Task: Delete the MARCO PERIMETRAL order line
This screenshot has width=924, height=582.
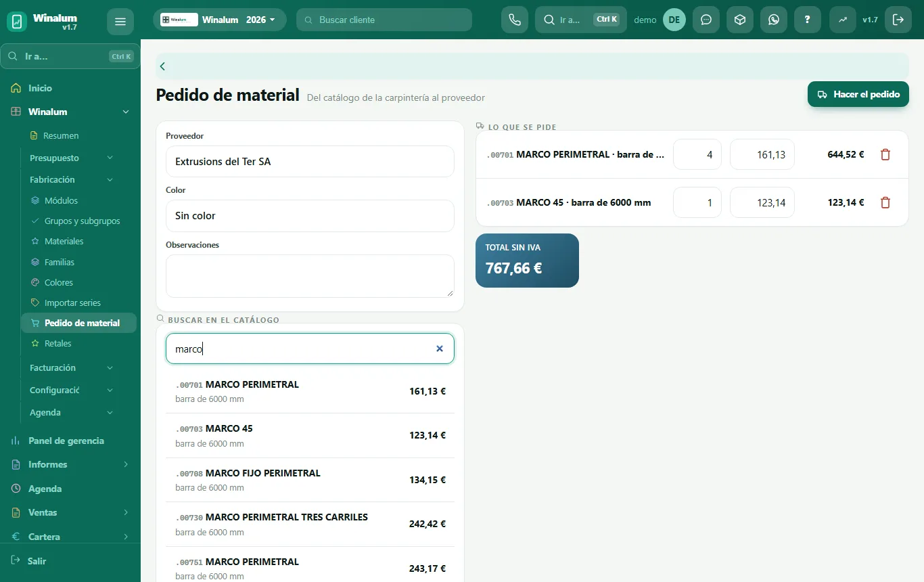Action: click(885, 155)
